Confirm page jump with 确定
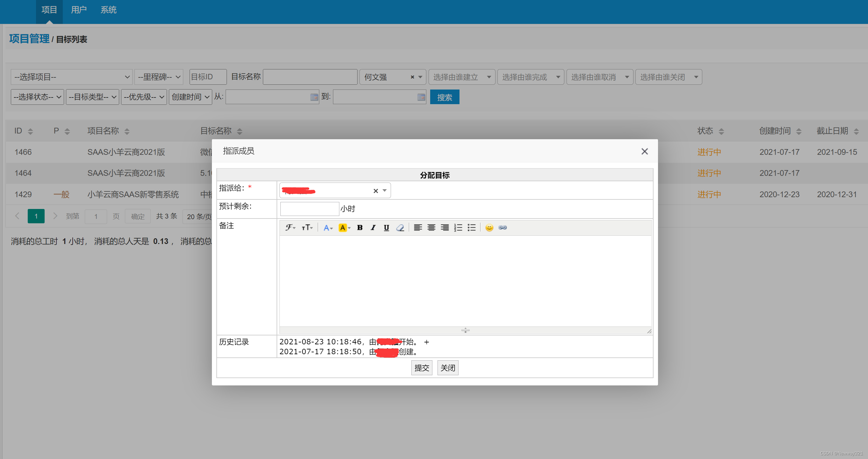868x459 pixels. [137, 216]
